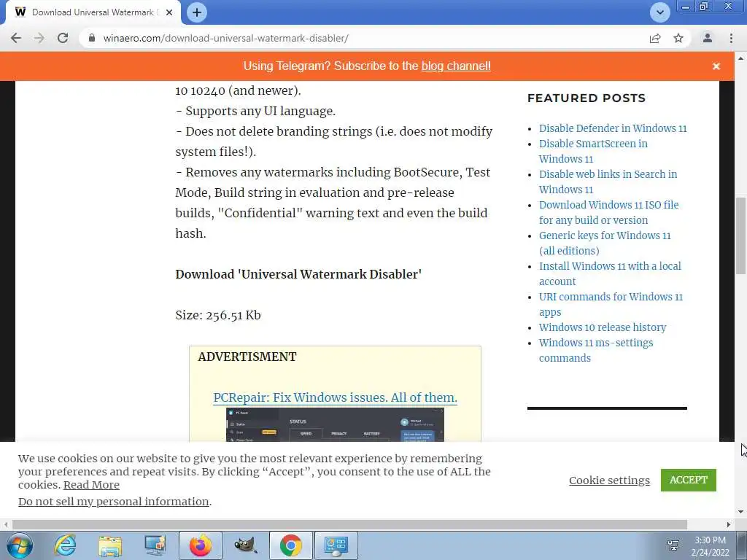The image size is (747, 560).
Task: Open Disable SmartScreen in Windows 11 post
Action: (x=593, y=152)
